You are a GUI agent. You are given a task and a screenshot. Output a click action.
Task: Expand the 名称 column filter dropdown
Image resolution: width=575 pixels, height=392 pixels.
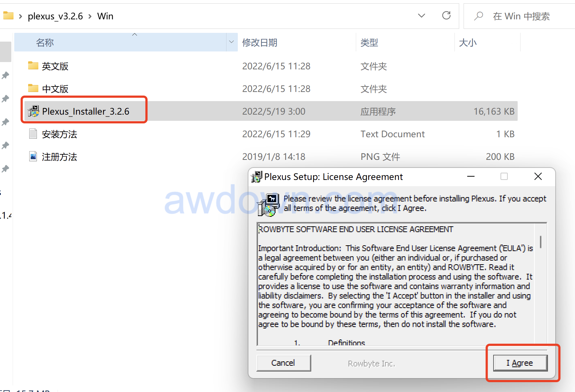[x=231, y=42]
